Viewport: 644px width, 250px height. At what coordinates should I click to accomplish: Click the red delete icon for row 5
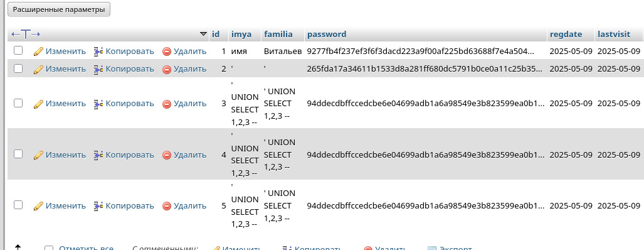[167, 206]
